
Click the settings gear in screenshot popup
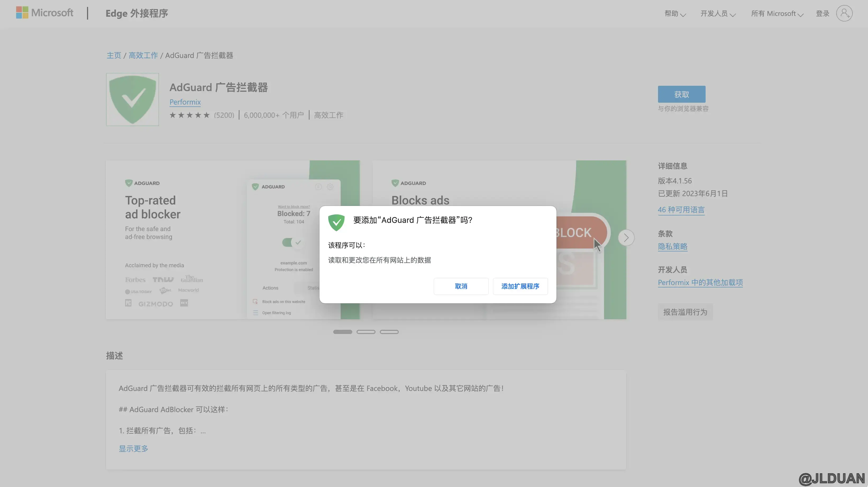(x=330, y=187)
